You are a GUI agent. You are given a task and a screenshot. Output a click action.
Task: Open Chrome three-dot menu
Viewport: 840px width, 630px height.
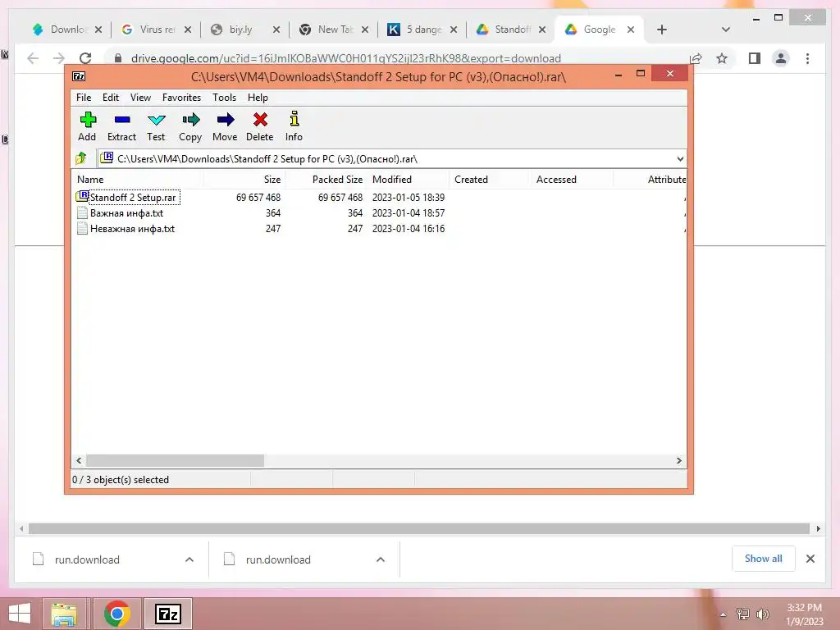(807, 58)
